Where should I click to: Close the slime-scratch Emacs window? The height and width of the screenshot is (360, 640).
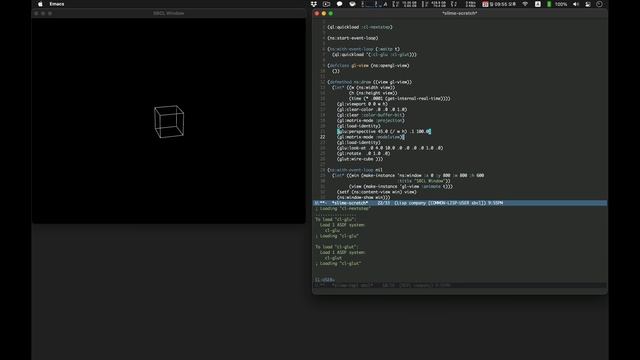tap(317, 13)
